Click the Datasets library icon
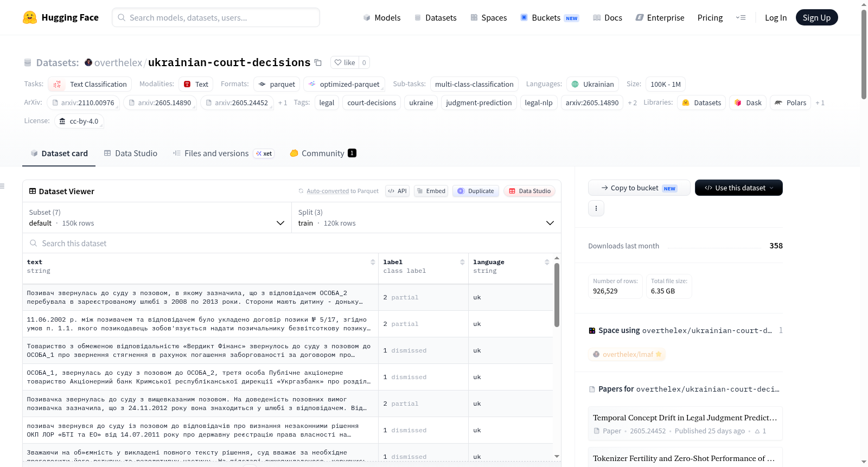This screenshot has height=467, width=868. point(686,103)
